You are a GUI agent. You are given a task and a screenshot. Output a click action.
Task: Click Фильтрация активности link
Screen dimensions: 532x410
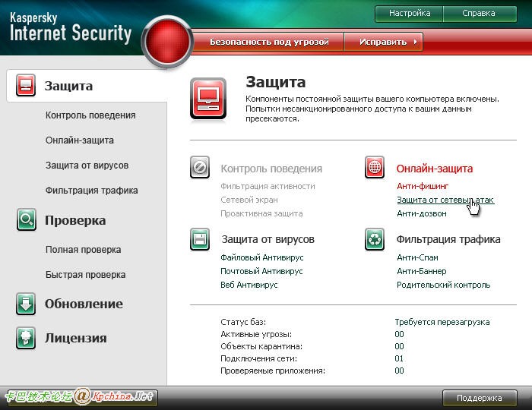coord(268,186)
